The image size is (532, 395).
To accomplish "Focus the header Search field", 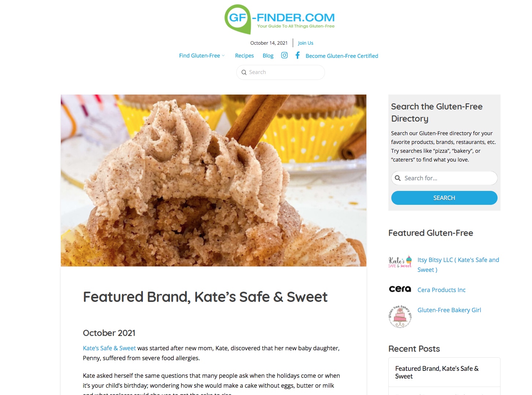I will click(x=281, y=73).
